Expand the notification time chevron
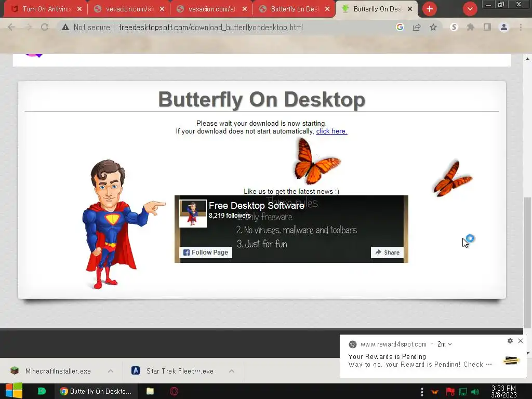 tap(450, 344)
